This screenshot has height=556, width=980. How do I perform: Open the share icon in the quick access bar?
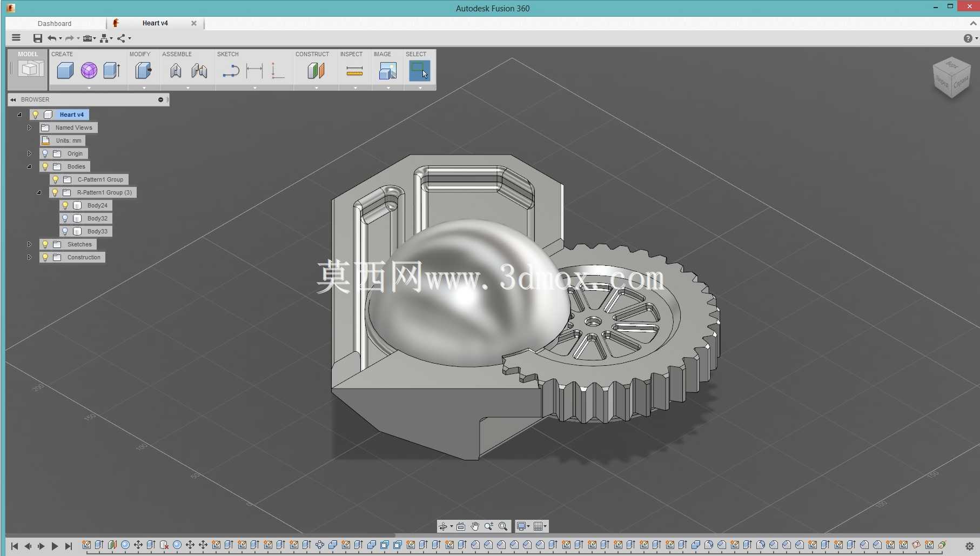[x=122, y=38]
